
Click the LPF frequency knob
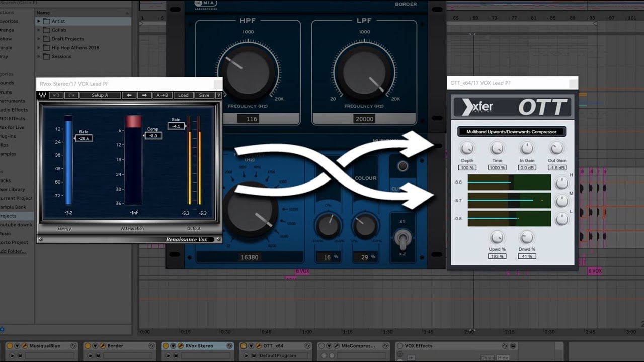(x=364, y=73)
